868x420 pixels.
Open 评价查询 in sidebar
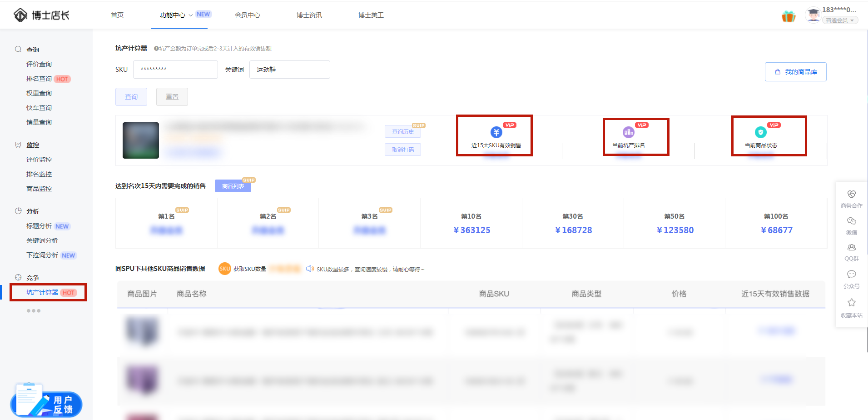click(x=39, y=64)
